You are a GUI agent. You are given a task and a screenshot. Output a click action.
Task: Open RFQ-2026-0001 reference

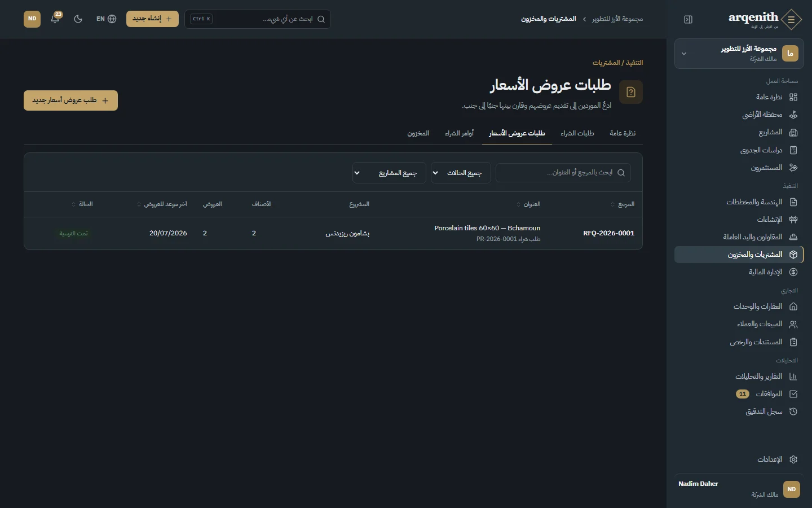pos(608,233)
